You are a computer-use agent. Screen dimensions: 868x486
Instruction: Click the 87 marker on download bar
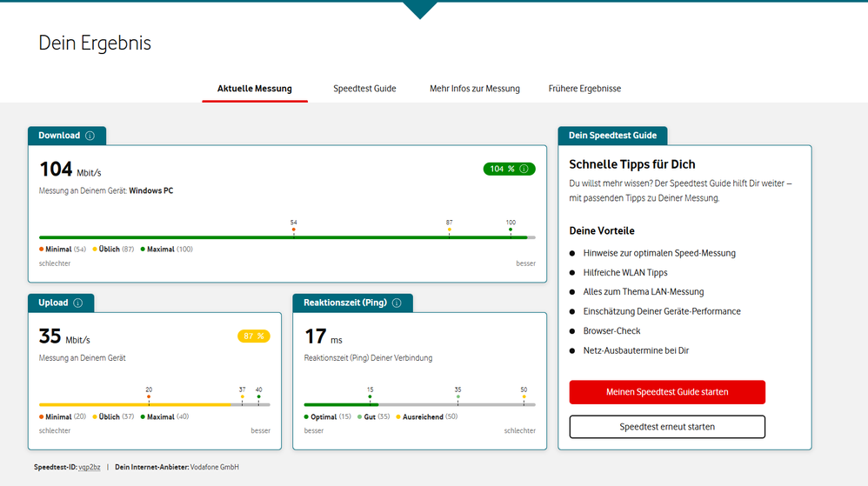449,229
